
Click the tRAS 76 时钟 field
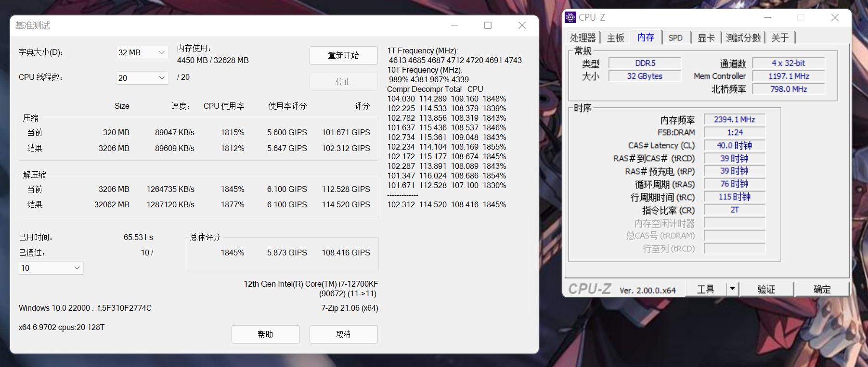click(x=735, y=184)
